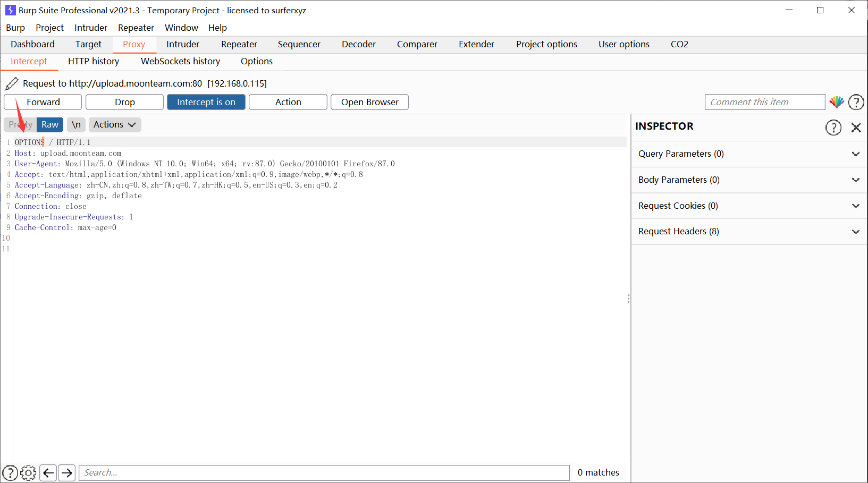This screenshot has width=868, height=483.
Task: Open Project options tab
Action: [x=546, y=44]
